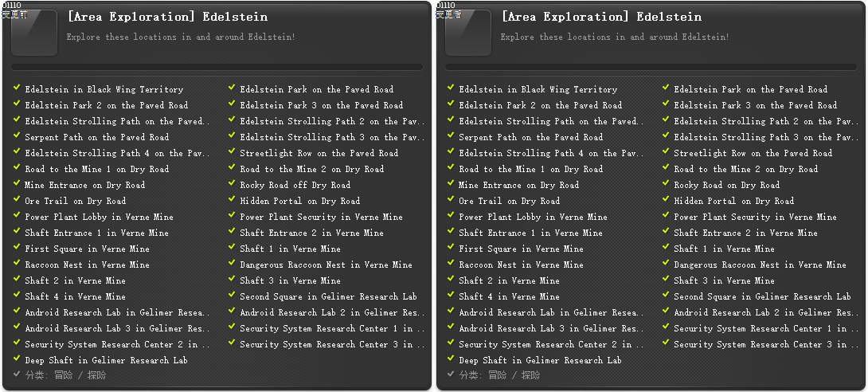Image resolution: width=868 pixels, height=392 pixels.
Task: Click the achievement icon in the right panel
Action: pyautogui.click(x=468, y=33)
